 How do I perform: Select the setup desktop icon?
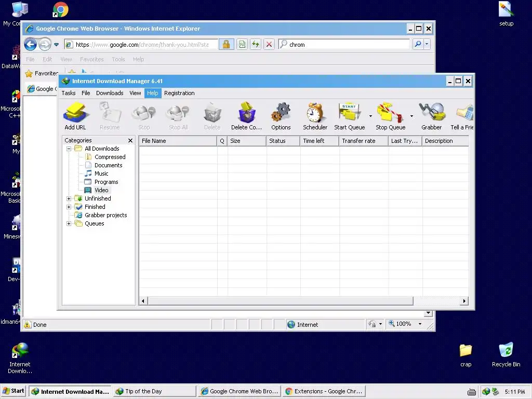tap(506, 14)
